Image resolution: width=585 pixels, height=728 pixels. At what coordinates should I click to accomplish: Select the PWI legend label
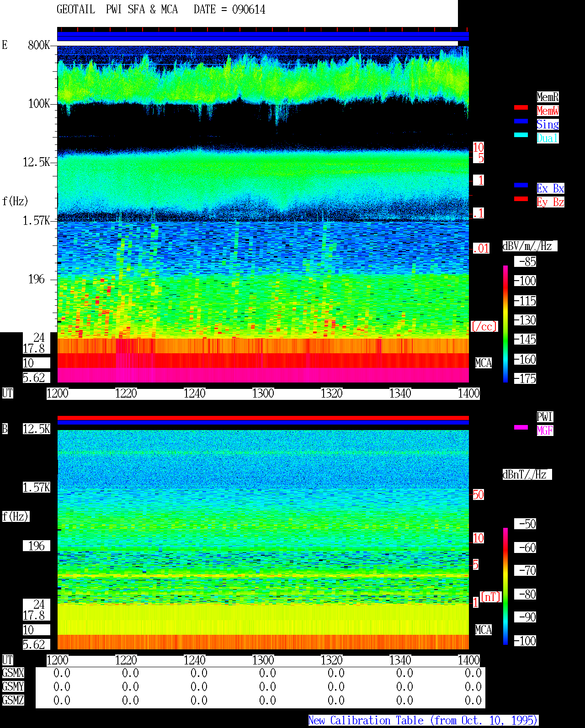click(545, 417)
